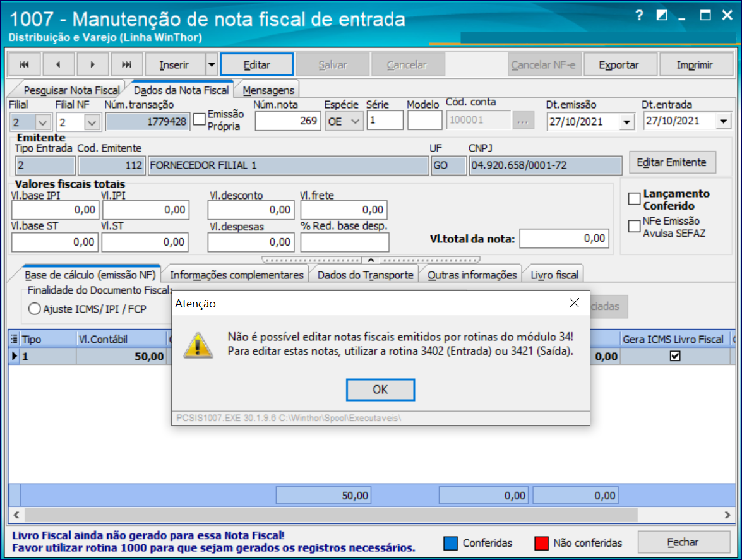Open the Livro fiscal tab
This screenshot has height=560, width=742.
(x=554, y=275)
